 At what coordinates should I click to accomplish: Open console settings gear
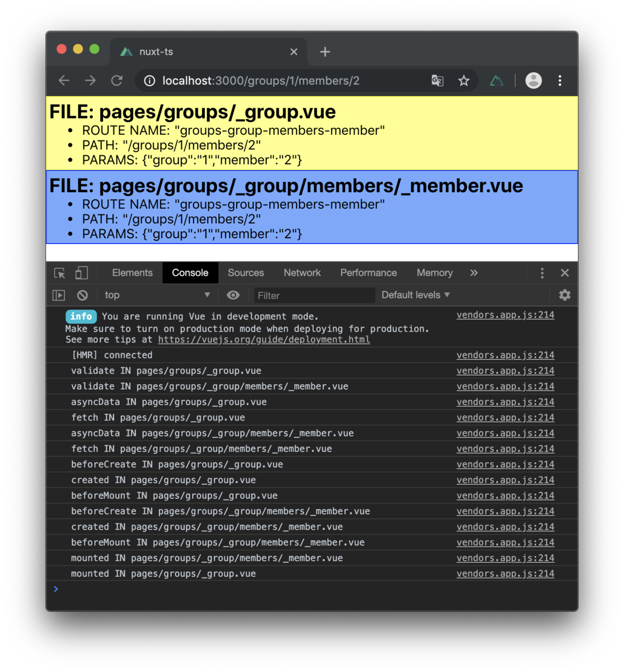tap(565, 295)
